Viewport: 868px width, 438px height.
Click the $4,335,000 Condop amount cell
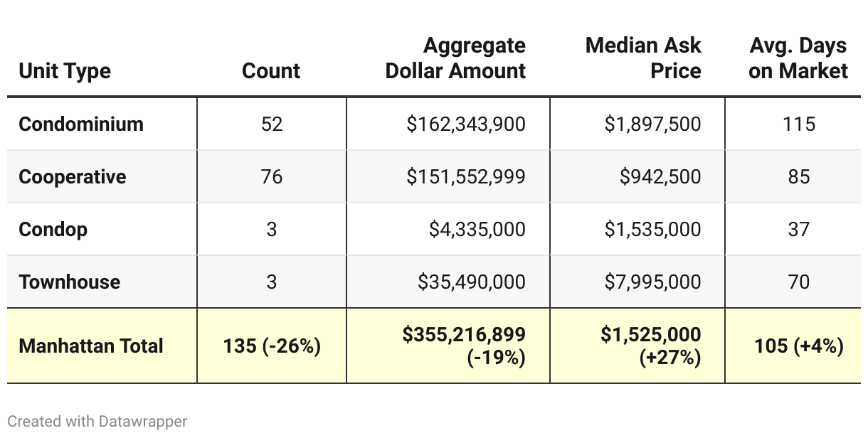pos(477,229)
